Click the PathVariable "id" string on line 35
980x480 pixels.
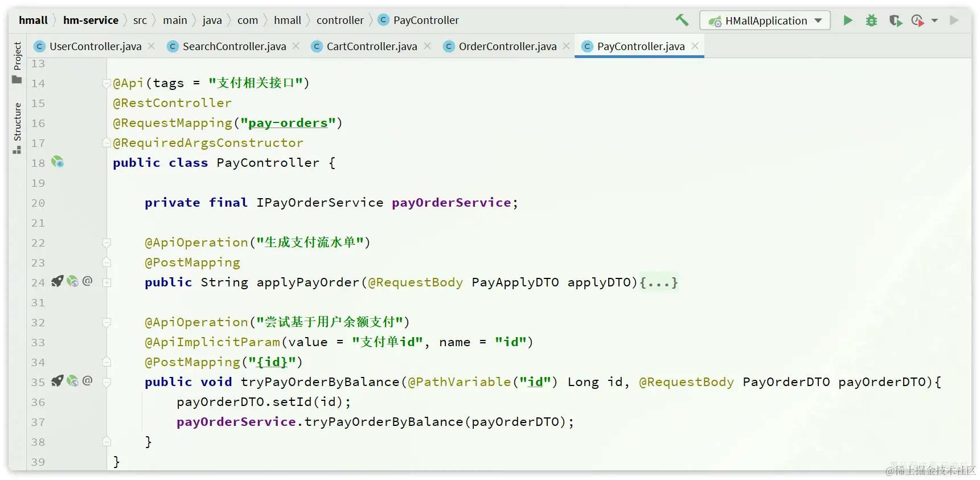(x=535, y=382)
